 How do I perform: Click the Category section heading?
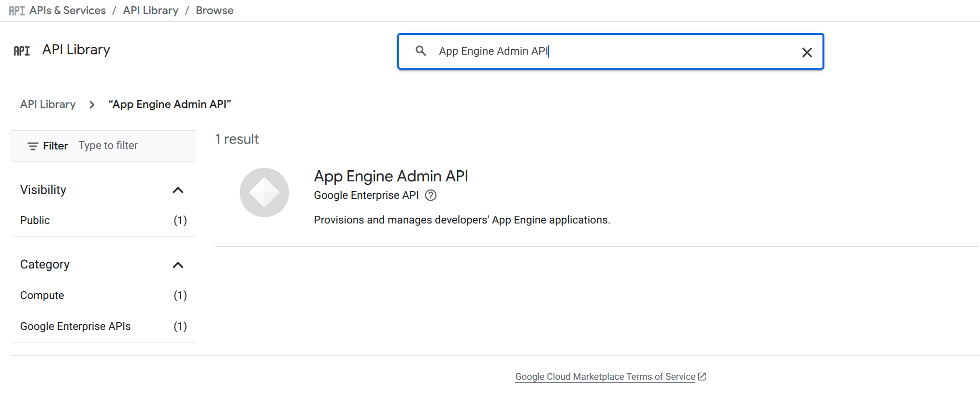coord(45,265)
